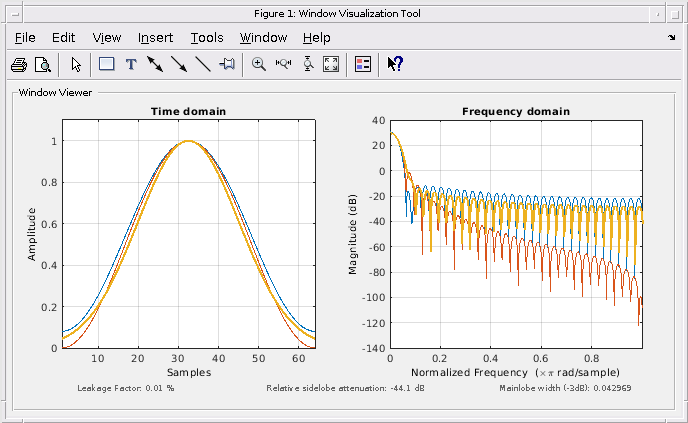The height and width of the screenshot is (423, 688).
Task: Click the figure title 'Figure 1: Window Visualization Tool'
Action: pos(337,14)
